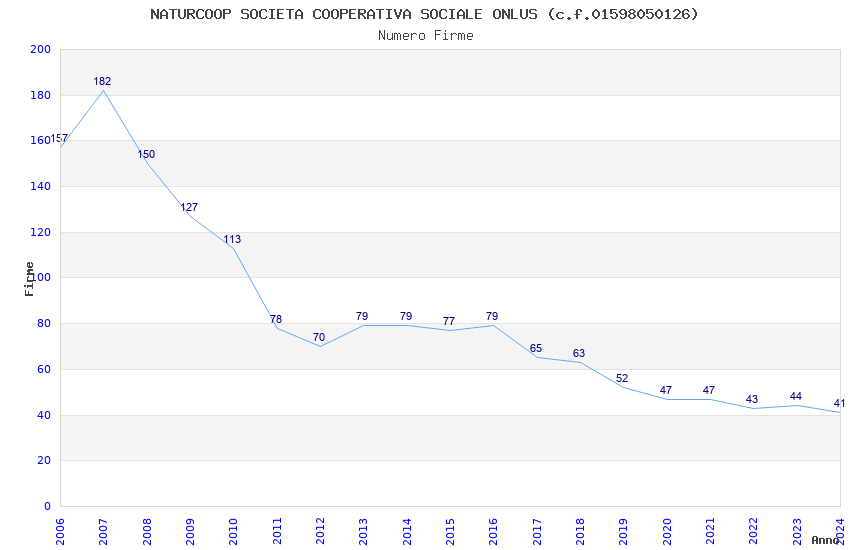The height and width of the screenshot is (550, 850).
Task: Click the data label 78 at 2011
Action: point(276,320)
